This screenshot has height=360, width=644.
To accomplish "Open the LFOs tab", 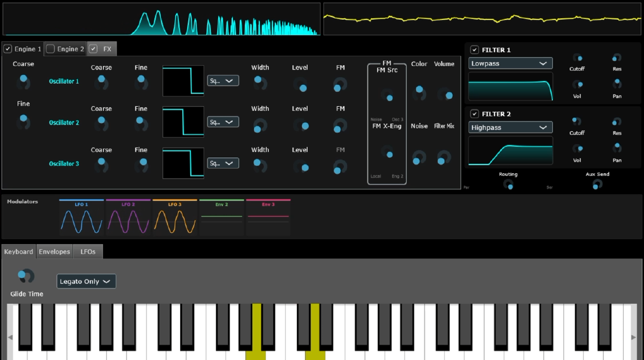I will 88,252.
